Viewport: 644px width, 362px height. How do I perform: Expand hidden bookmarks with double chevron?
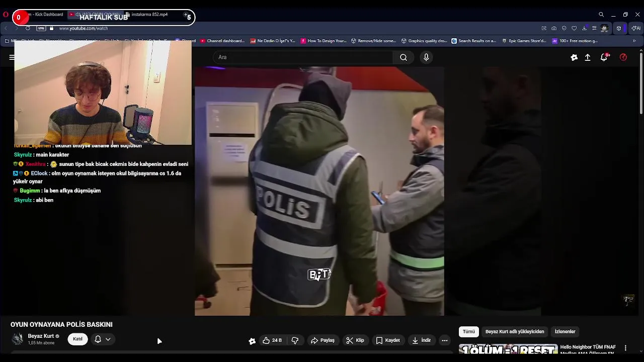[x=634, y=41]
